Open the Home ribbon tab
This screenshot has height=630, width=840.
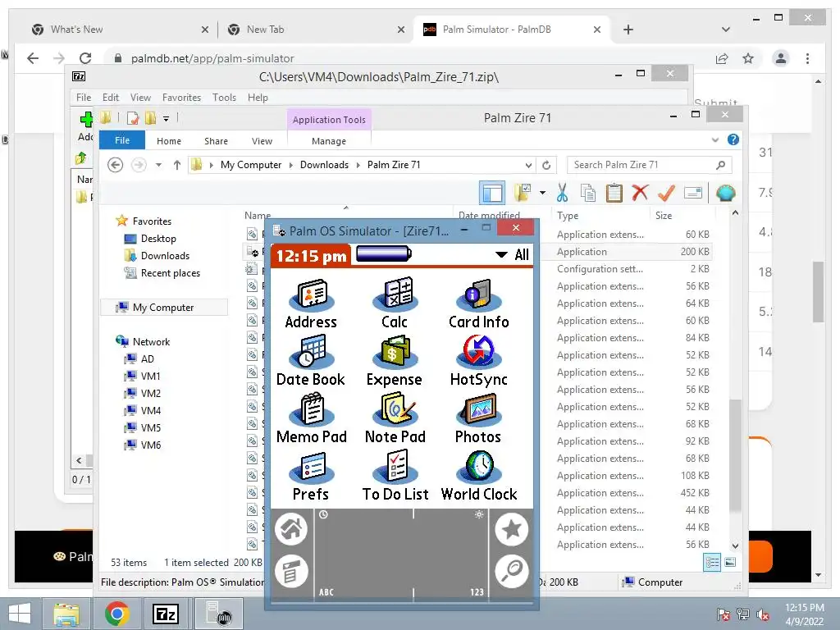169,141
